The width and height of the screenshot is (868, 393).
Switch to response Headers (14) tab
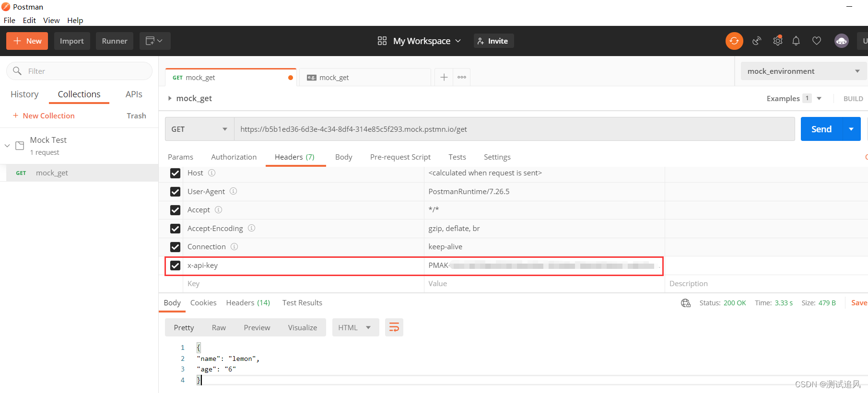248,303
